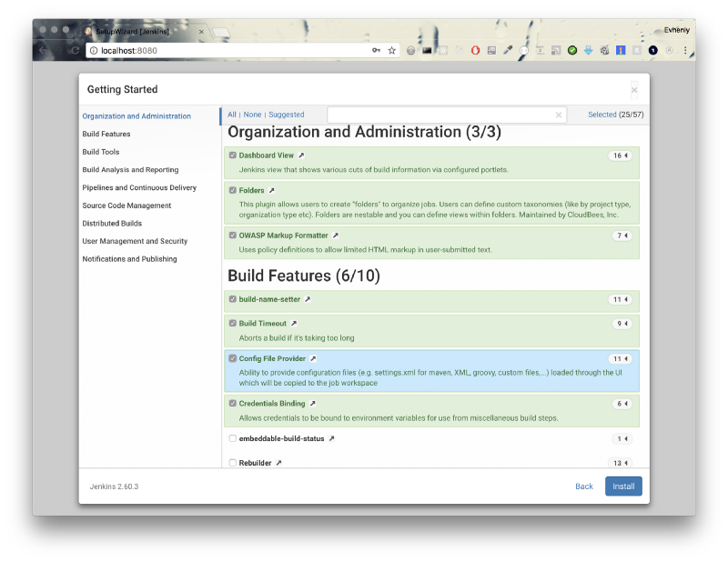Expand Credentials Binding dependencies count 6

point(622,404)
